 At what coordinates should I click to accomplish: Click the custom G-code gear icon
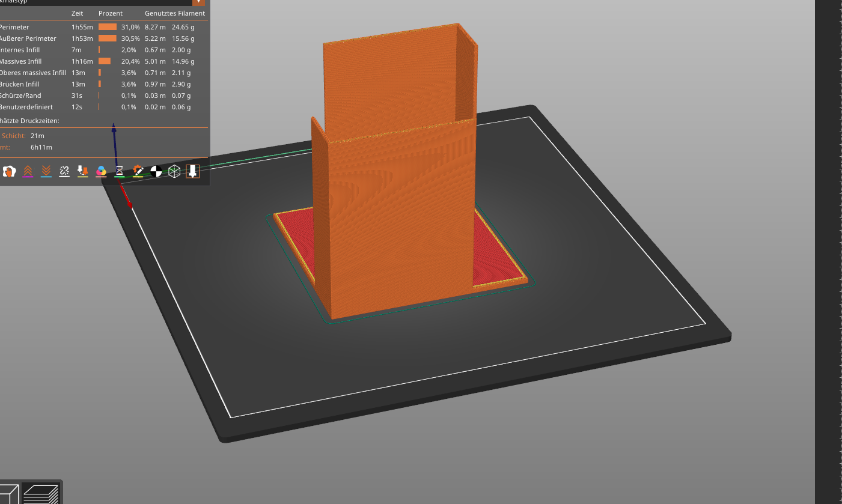(x=138, y=172)
